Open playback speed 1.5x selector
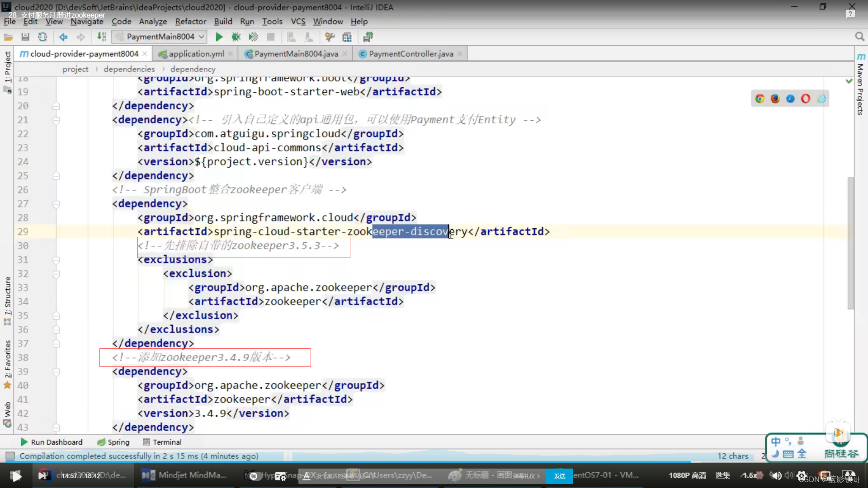Image resolution: width=868 pixels, height=488 pixels. point(750,475)
